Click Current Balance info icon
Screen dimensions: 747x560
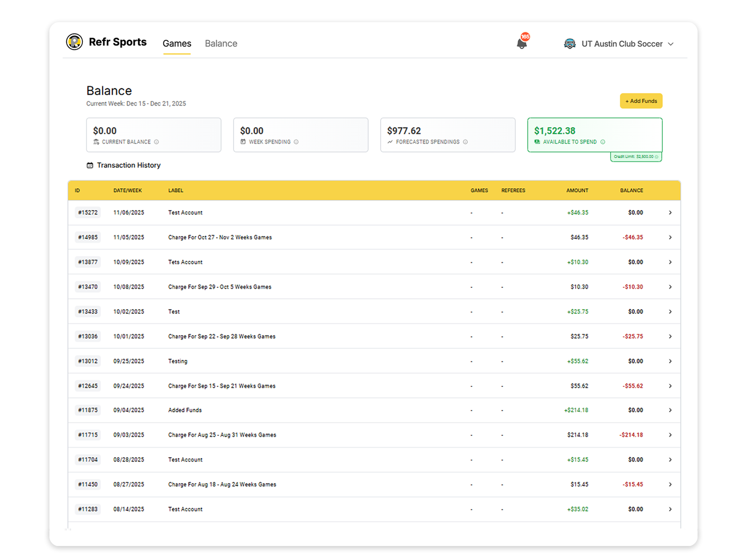(x=156, y=142)
